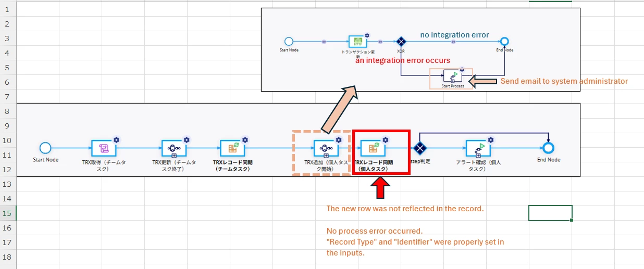The height and width of the screenshot is (269, 644).
Task: Select highlighted row header 15
Action: tap(7, 213)
